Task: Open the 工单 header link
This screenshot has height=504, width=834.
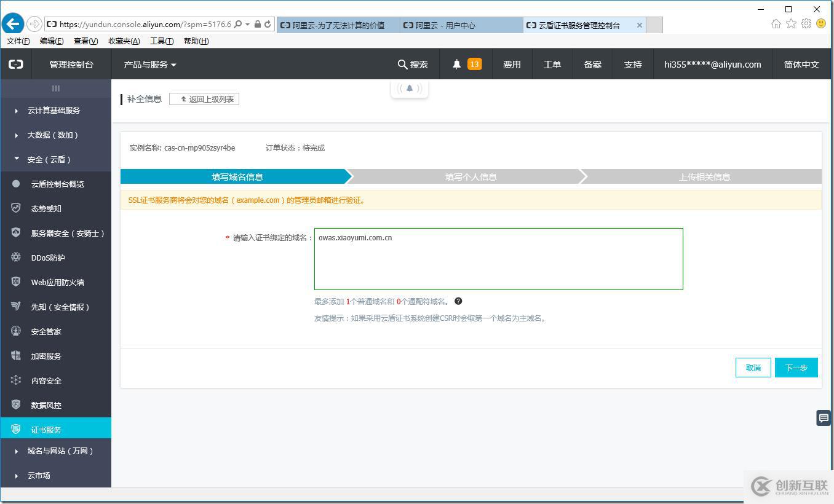Action: 552,65
